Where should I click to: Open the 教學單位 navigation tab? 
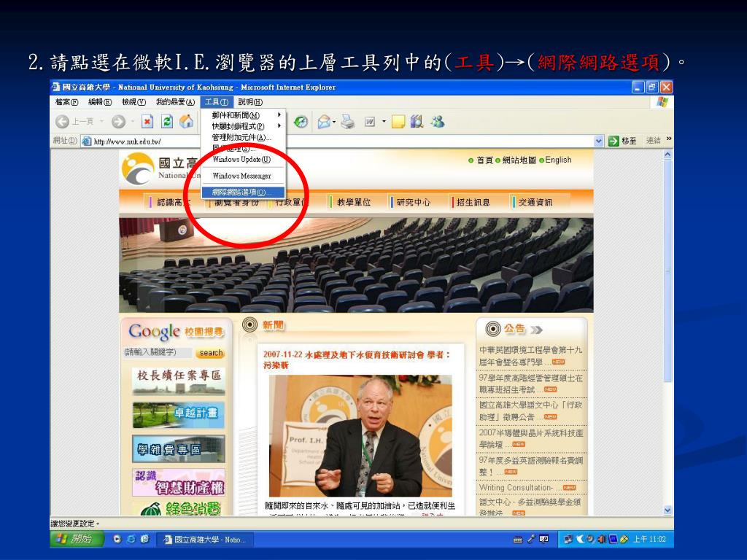[x=354, y=203]
